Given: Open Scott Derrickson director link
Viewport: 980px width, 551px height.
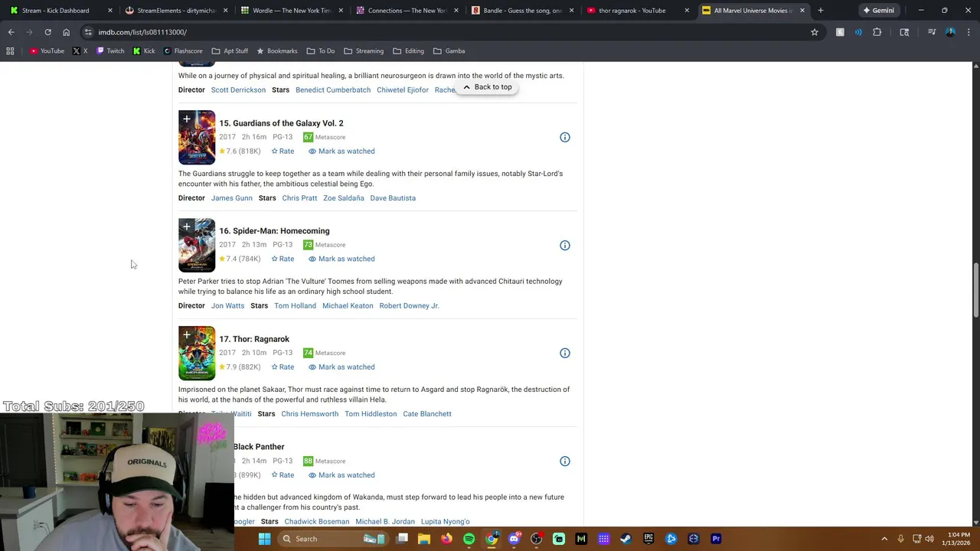Looking at the screenshot, I should (238, 90).
